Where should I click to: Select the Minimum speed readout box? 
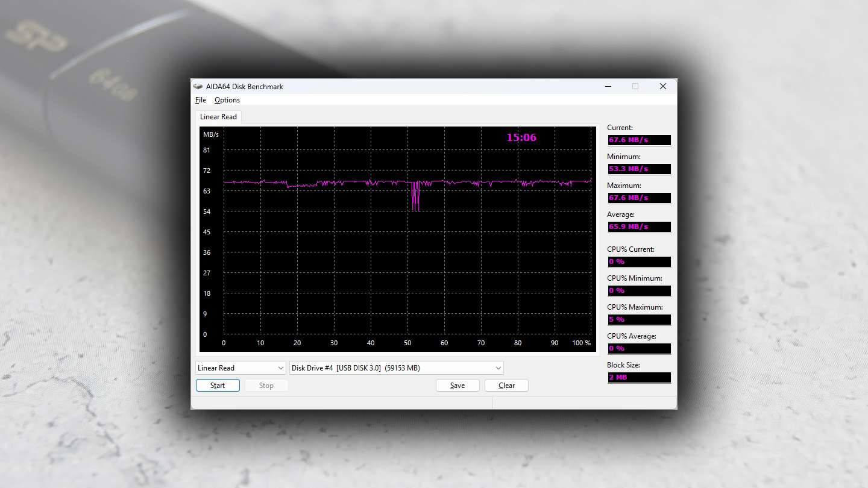pos(639,169)
